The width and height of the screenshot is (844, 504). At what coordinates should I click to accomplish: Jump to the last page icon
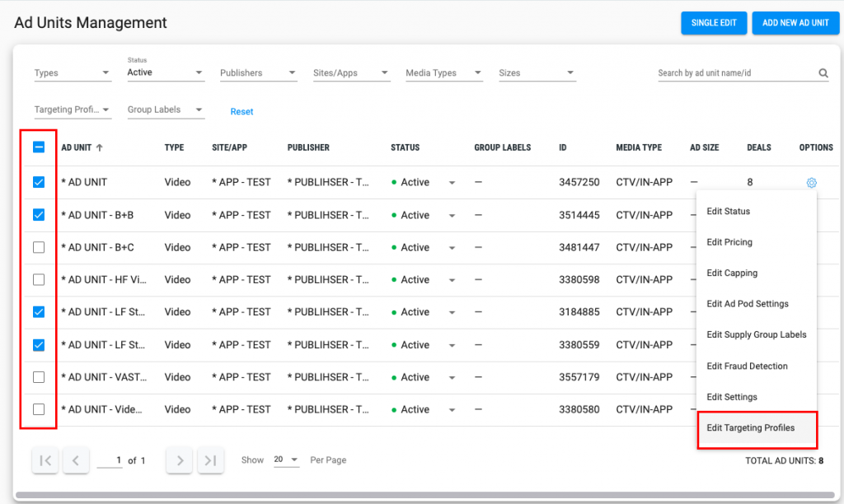209,460
